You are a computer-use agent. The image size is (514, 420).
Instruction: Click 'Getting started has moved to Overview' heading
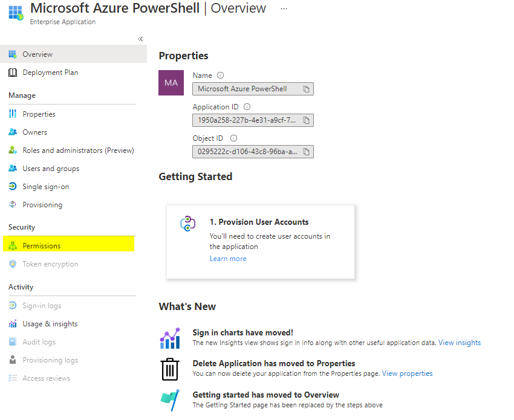(x=266, y=395)
